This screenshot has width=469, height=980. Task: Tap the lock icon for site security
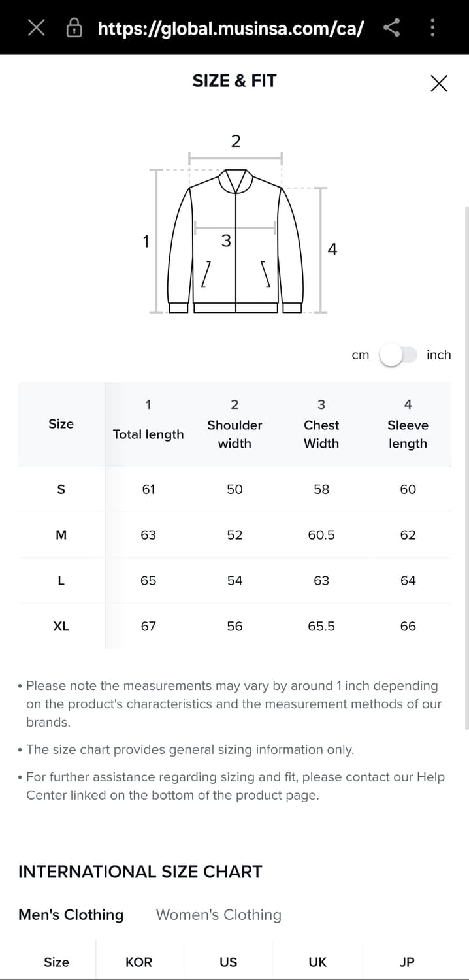[75, 27]
